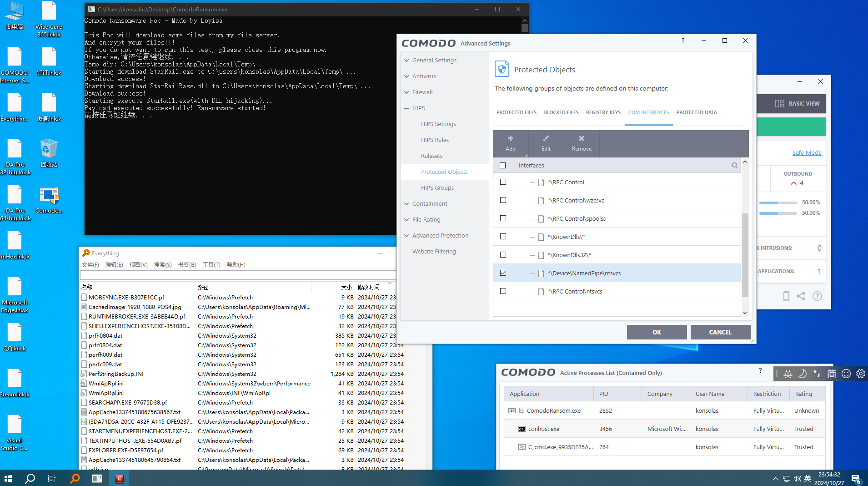The width and height of the screenshot is (868, 486).
Task: Select the IDA Pro 32-bit desktop shortcut
Action: (15, 157)
